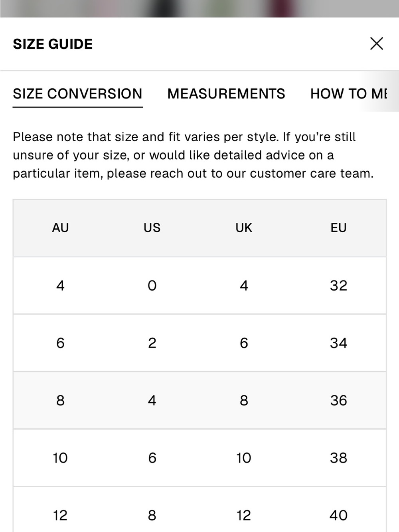Select the UK 12 size cell
This screenshot has width=399, height=532.
pyautogui.click(x=244, y=515)
